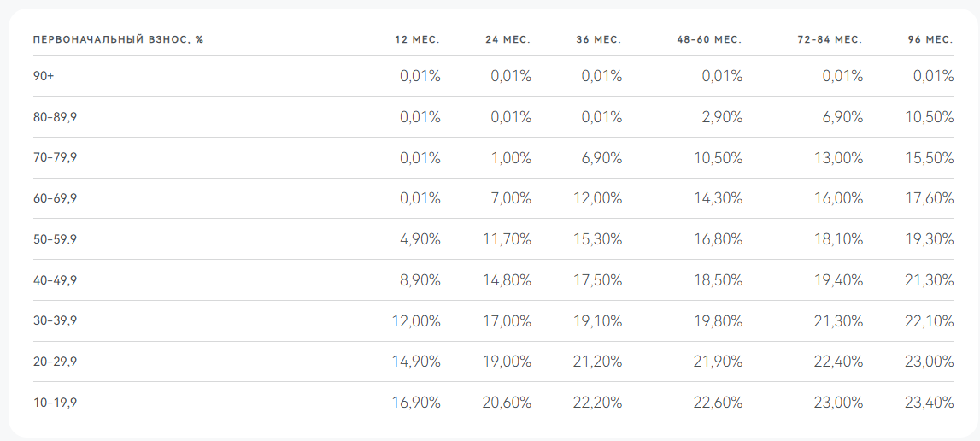Click the 96 мес. column header
The image size is (980, 441).
[930, 39]
